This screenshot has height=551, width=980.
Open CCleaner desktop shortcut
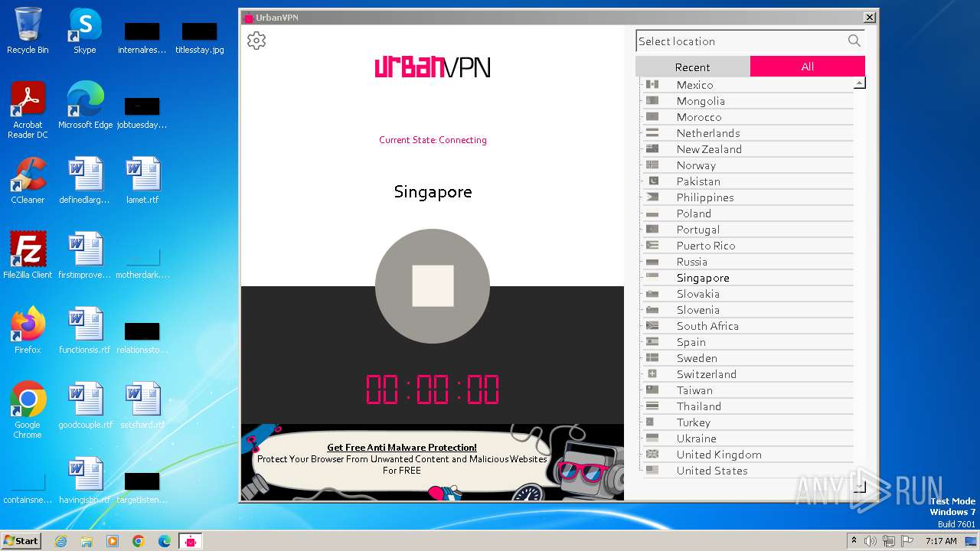point(28,181)
